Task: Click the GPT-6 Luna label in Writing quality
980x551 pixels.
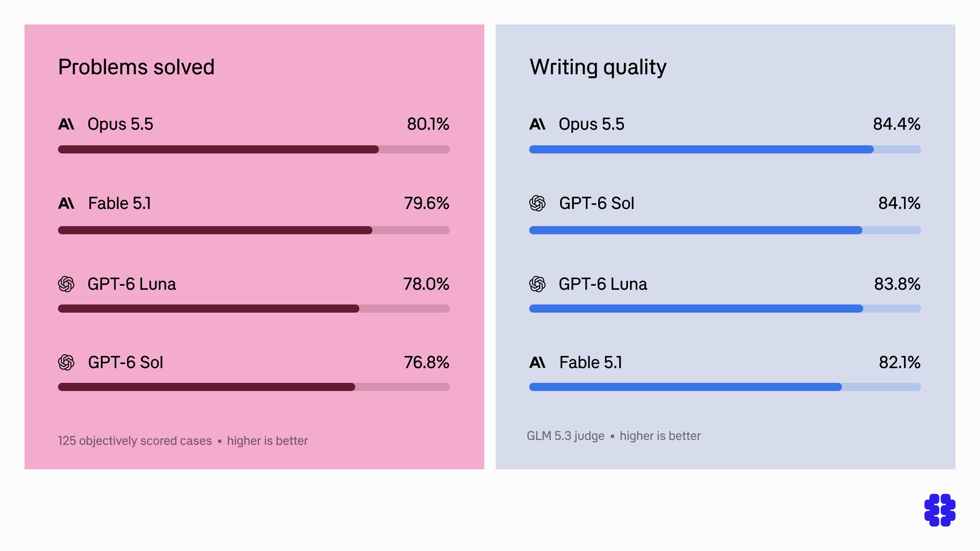Action: pyautogui.click(x=603, y=284)
